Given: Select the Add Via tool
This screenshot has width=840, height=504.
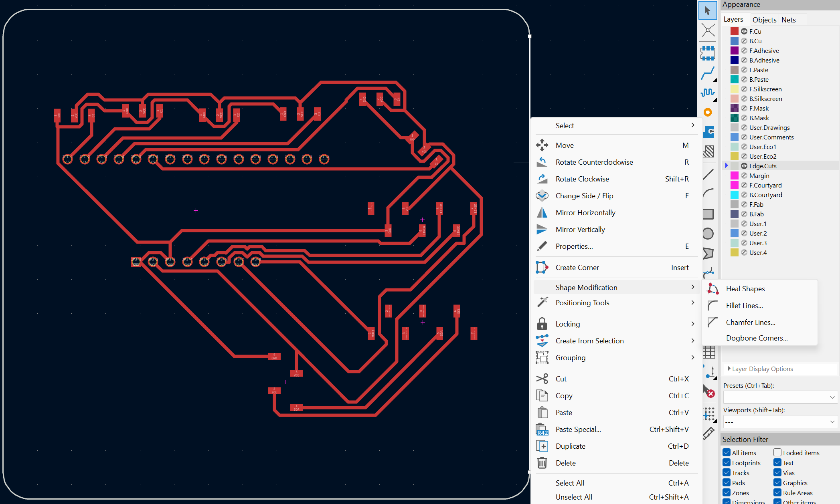Looking at the screenshot, I should click(708, 113).
